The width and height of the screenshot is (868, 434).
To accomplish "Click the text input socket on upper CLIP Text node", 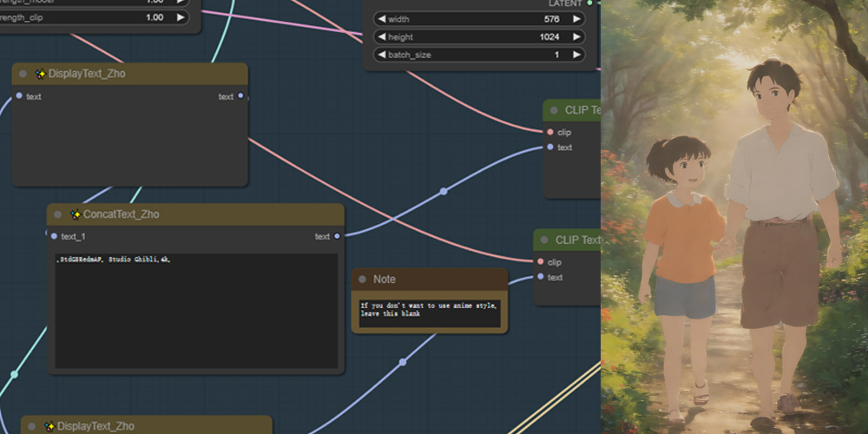I will click(x=549, y=147).
